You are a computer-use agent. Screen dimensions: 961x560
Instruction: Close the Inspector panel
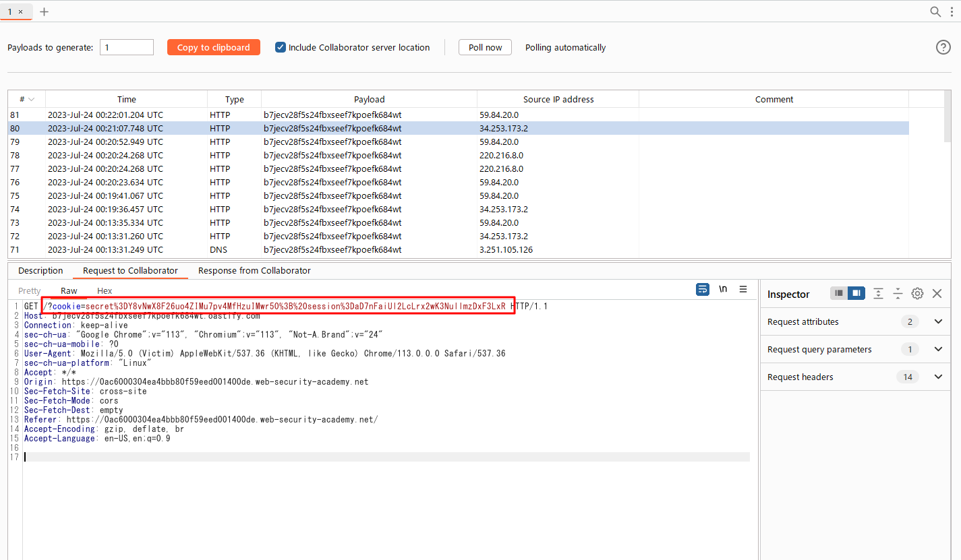pyautogui.click(x=937, y=293)
